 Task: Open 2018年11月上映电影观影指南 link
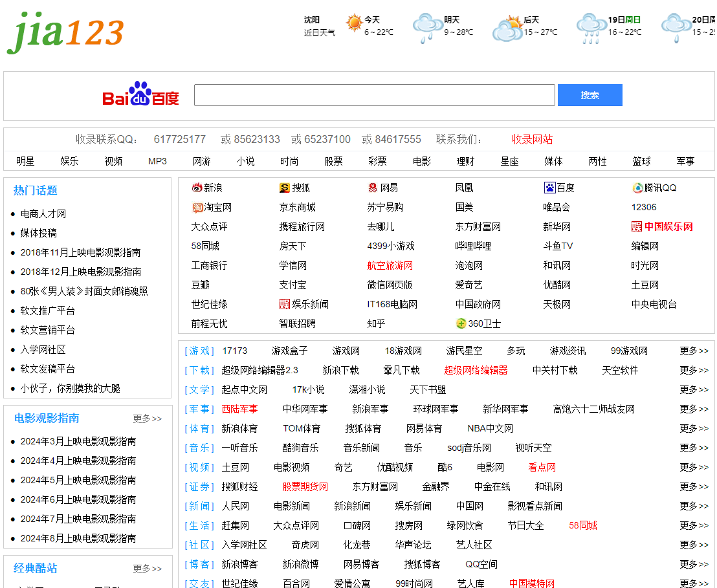pos(80,253)
